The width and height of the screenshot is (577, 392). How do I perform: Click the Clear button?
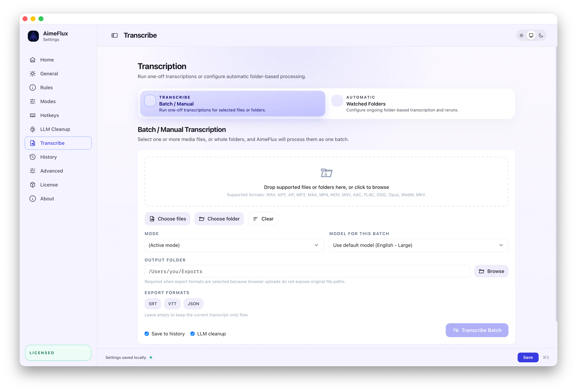[x=263, y=219]
